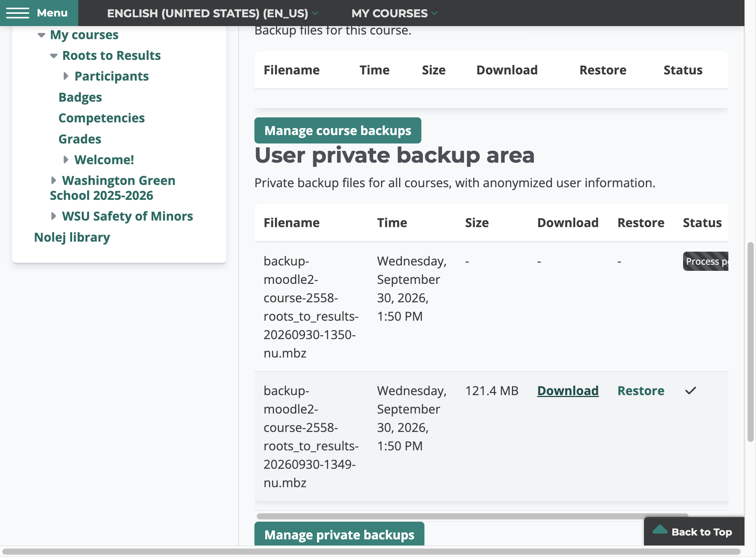The height and width of the screenshot is (557, 756).
Task: Click the Status header in the private backup table
Action: (x=702, y=222)
